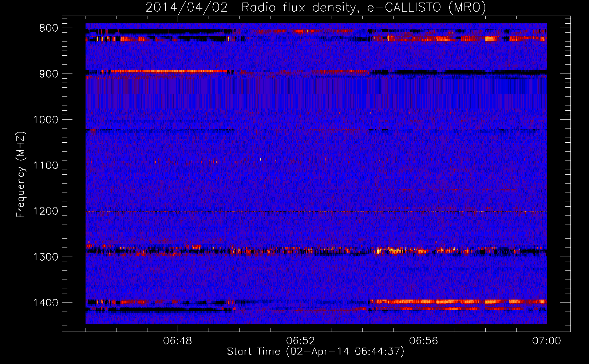This screenshot has width=589, height=364.
Task: Click the 06:48 time tick label
Action: coord(178,341)
